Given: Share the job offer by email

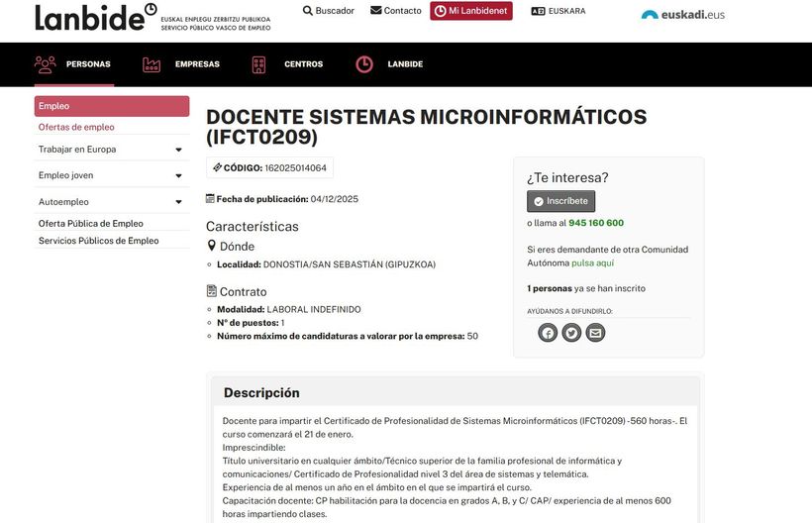Looking at the screenshot, I should coord(595,333).
